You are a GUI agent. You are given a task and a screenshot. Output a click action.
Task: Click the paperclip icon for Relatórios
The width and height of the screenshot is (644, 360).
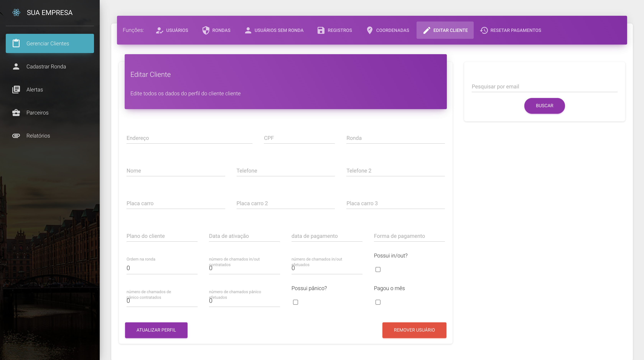click(16, 136)
